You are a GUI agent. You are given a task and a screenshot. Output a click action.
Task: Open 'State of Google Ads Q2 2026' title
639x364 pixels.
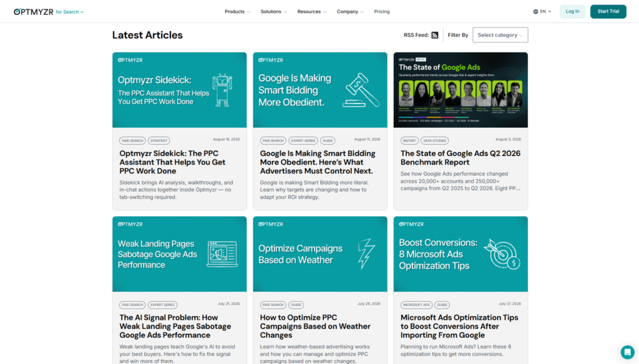pos(461,158)
